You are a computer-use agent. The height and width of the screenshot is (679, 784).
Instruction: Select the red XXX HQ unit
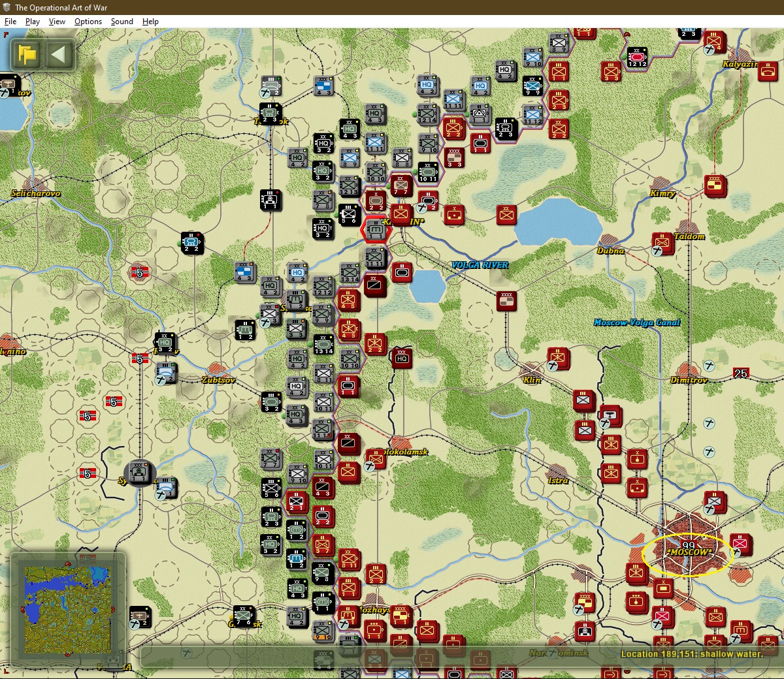click(x=401, y=358)
